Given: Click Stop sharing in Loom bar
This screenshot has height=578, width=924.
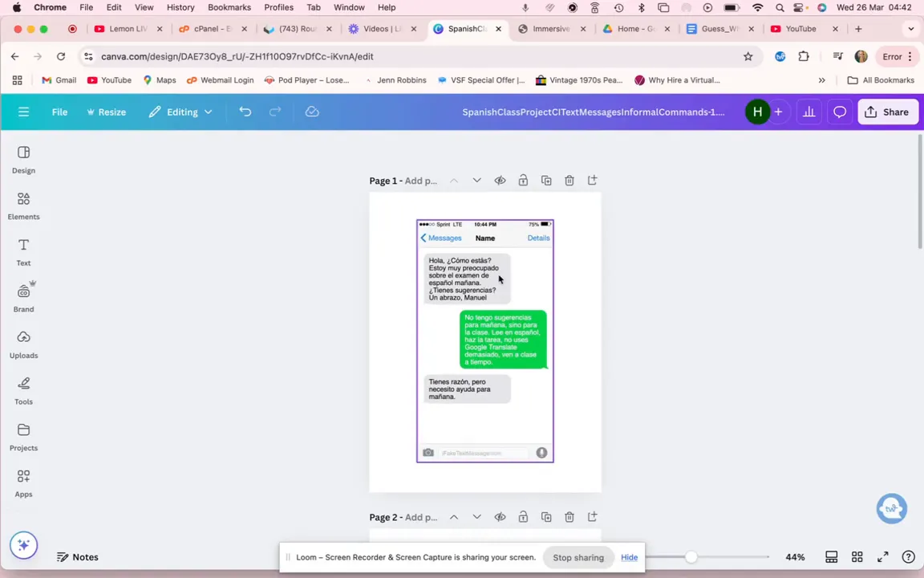Looking at the screenshot, I should coord(577,557).
